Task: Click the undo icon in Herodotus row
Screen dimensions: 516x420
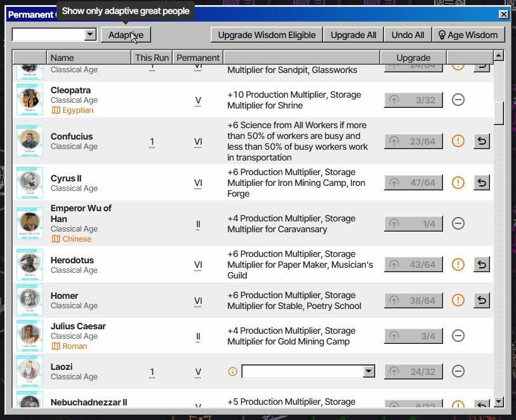Action: (x=482, y=265)
